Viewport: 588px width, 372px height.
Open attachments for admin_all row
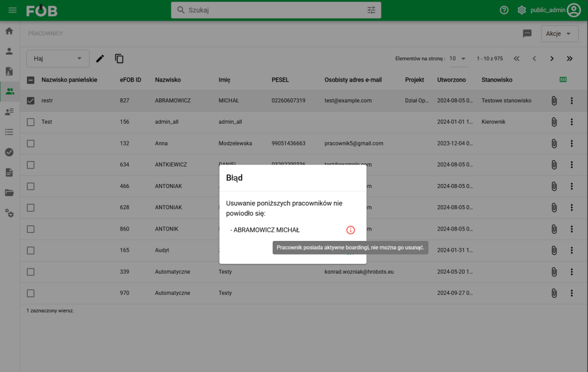pyautogui.click(x=554, y=122)
